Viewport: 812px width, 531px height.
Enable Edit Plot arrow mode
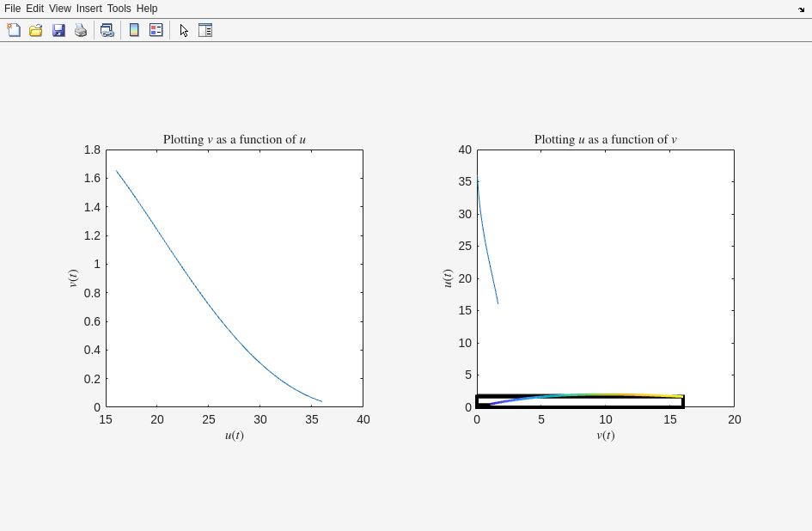coord(184,30)
